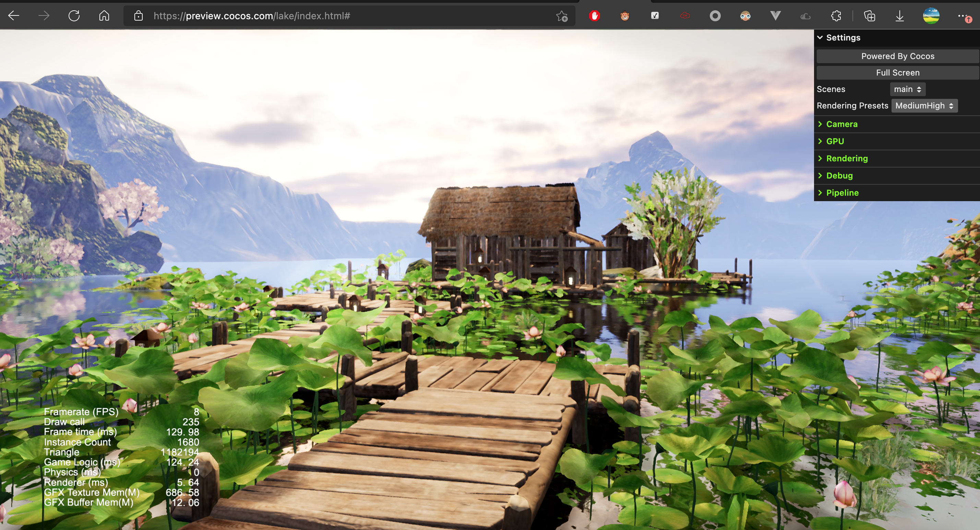The height and width of the screenshot is (530, 980).
Task: Open the browser Collections icon
Action: (x=869, y=15)
